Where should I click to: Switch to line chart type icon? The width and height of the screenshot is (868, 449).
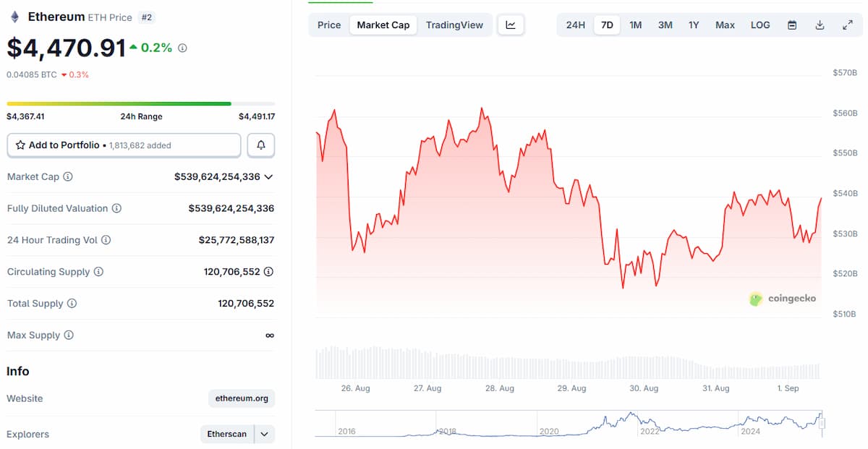pos(511,25)
